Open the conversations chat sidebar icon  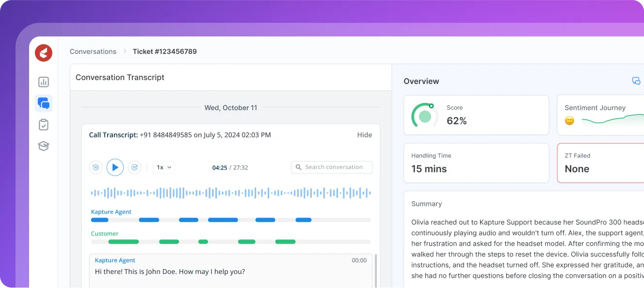44,103
